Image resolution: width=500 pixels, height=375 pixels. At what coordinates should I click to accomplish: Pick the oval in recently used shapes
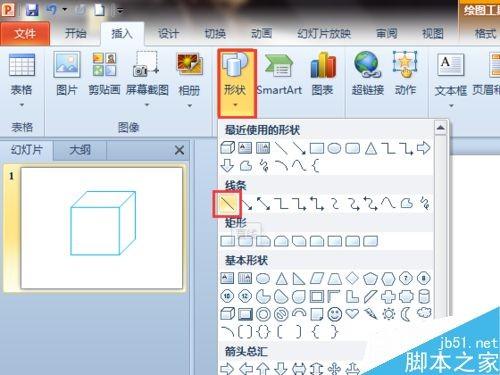(x=334, y=148)
